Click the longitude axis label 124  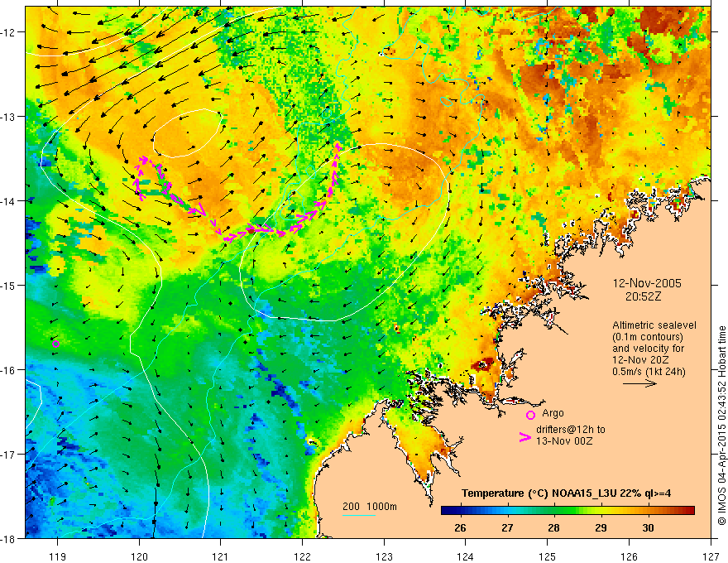click(466, 556)
